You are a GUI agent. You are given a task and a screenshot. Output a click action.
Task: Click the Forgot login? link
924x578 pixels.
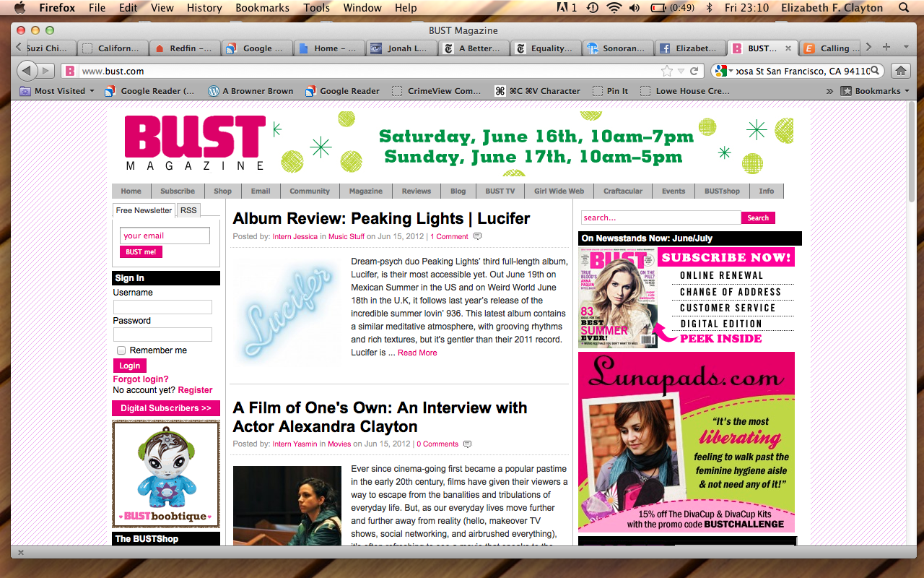(141, 379)
